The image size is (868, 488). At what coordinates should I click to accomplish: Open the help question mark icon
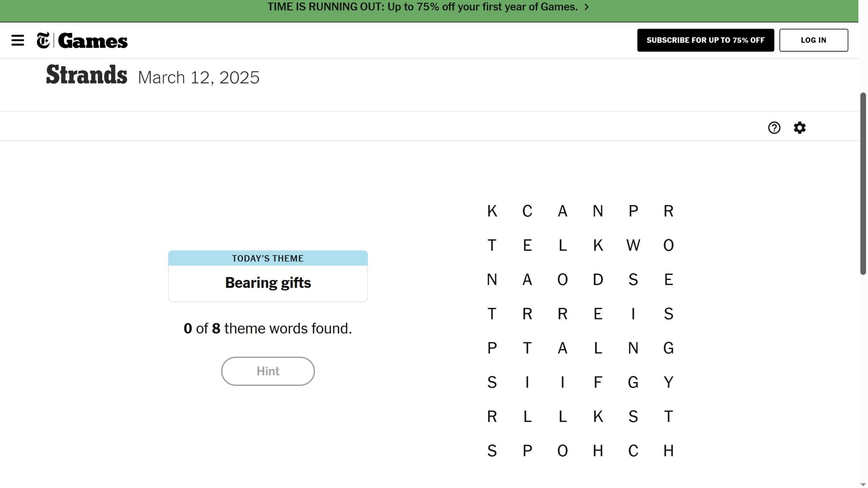click(x=774, y=128)
